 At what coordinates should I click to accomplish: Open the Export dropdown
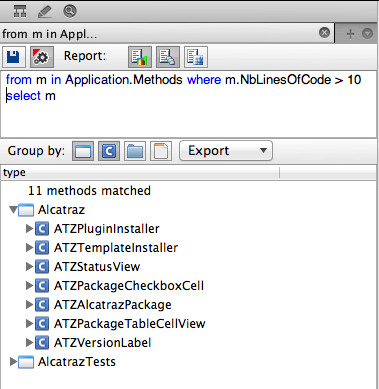pyautogui.click(x=226, y=151)
